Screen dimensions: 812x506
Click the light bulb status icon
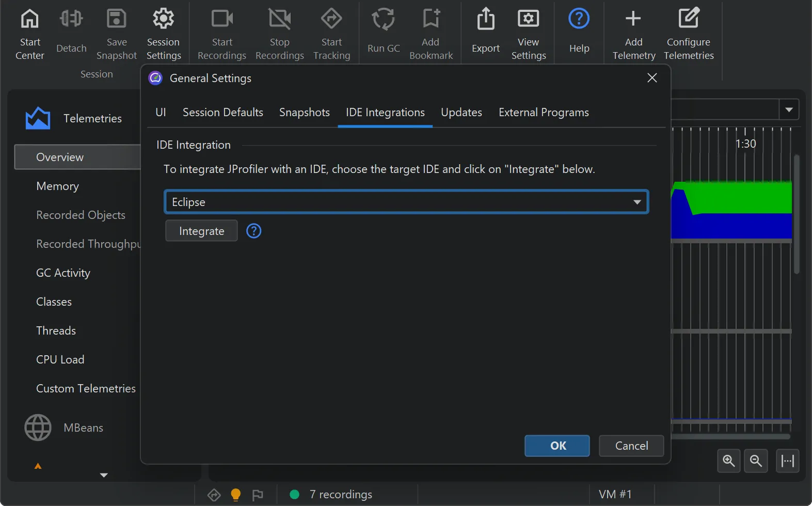[236, 495]
